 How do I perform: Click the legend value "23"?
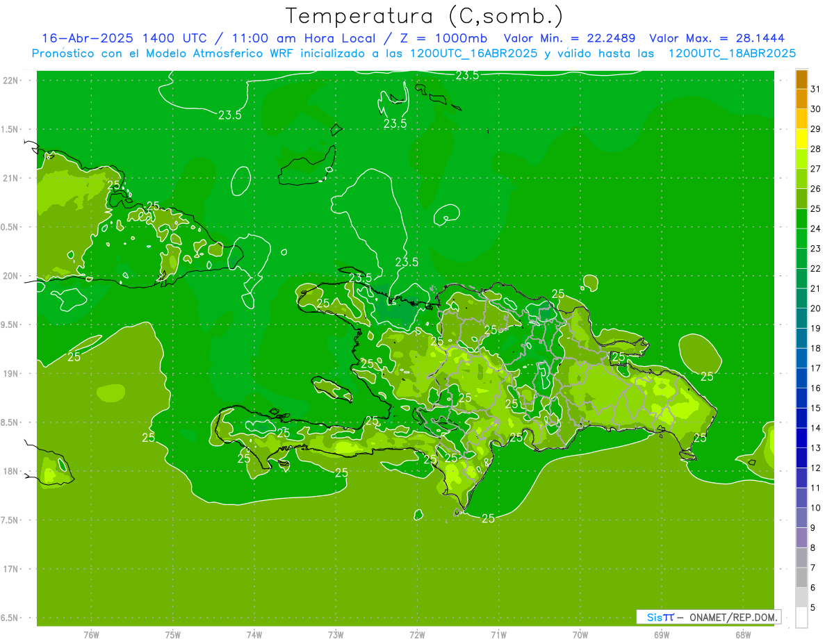click(x=815, y=249)
